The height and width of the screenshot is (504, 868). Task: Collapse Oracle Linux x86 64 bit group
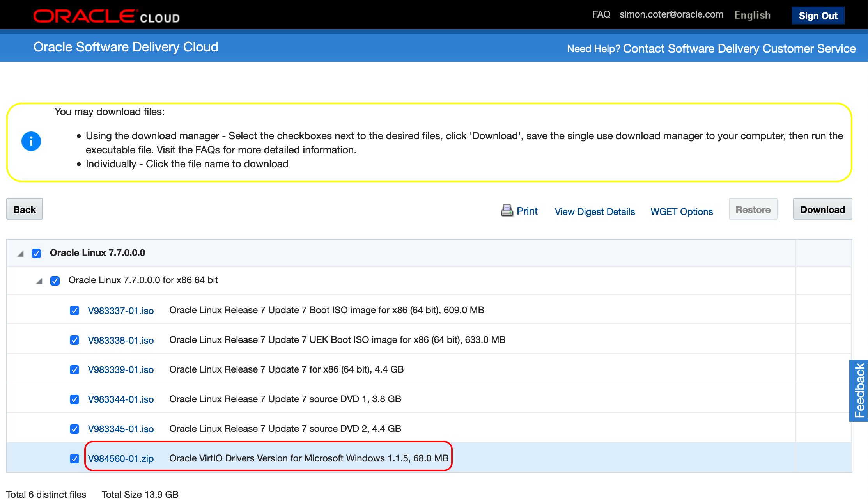coord(39,281)
